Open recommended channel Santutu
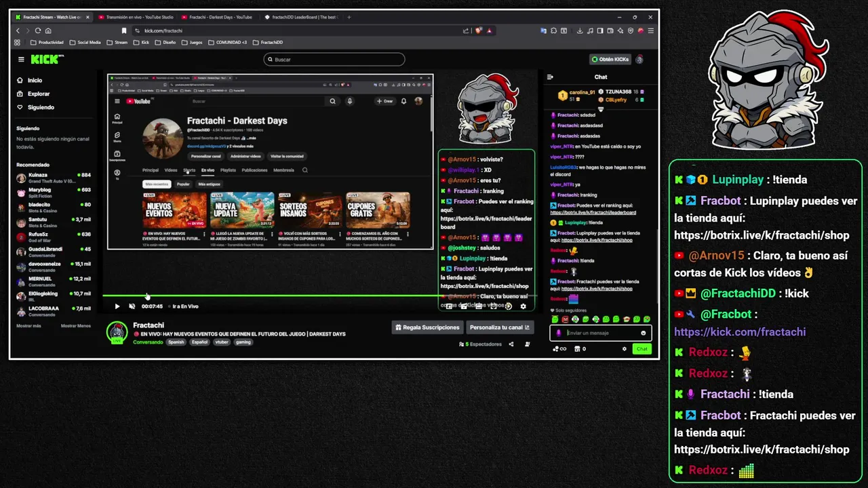This screenshot has width=868, height=488. click(54, 222)
